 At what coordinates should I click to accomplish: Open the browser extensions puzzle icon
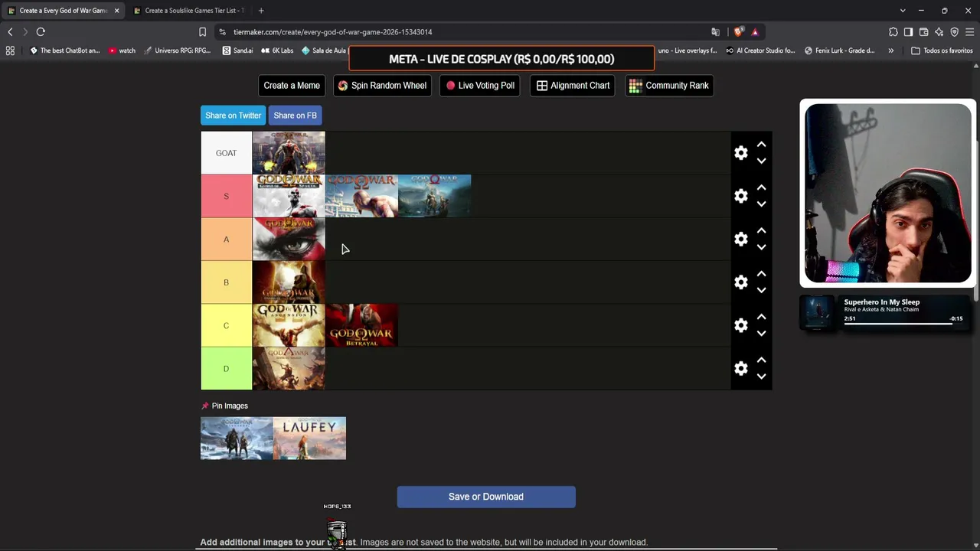(x=893, y=32)
